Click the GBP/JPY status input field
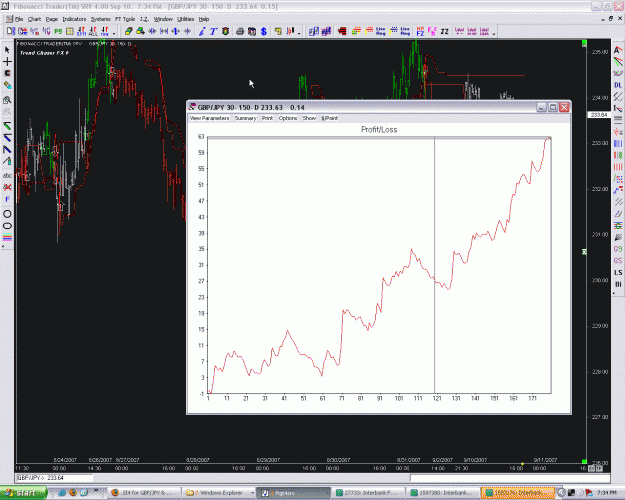Image resolution: width=625 pixels, height=500 pixels. [54, 478]
